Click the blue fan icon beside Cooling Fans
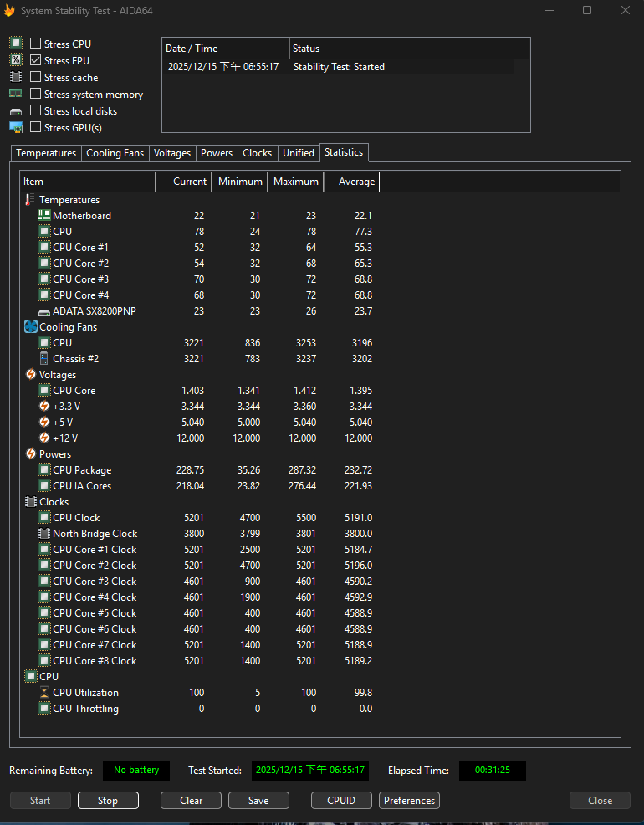The image size is (644, 825). (31, 327)
